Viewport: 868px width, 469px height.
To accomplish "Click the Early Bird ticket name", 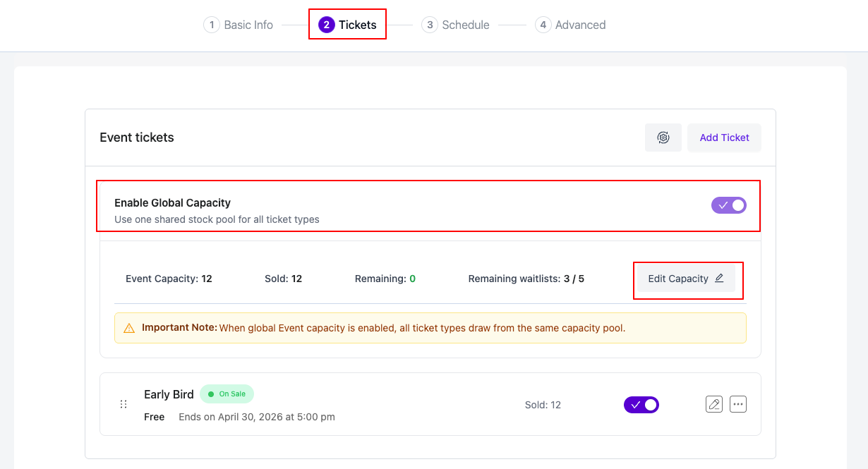I will pyautogui.click(x=169, y=394).
